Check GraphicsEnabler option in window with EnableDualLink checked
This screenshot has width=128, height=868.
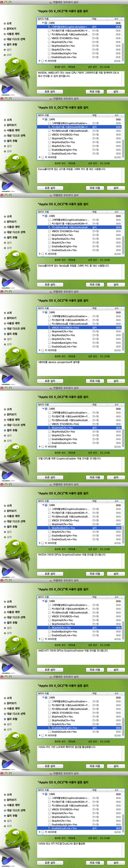point(49,798)
